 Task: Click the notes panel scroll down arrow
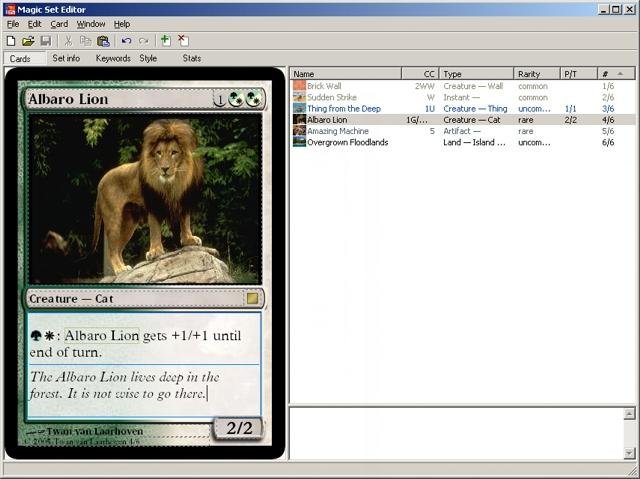[629, 453]
